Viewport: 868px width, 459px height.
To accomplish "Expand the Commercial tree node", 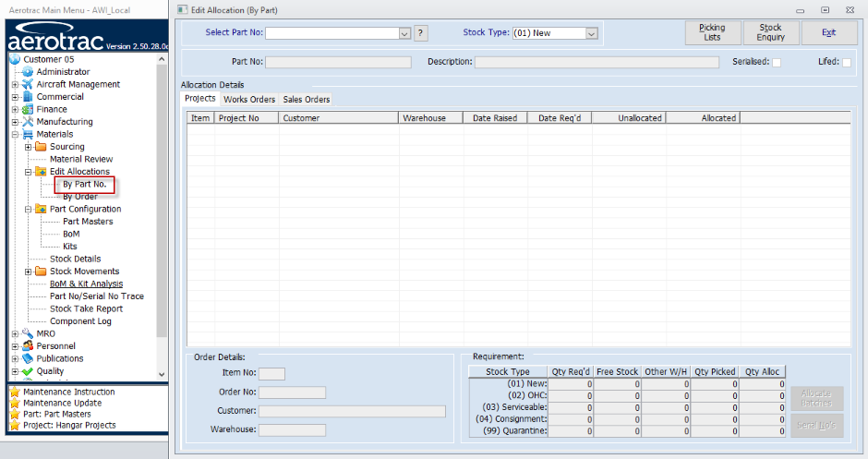I will (15, 97).
